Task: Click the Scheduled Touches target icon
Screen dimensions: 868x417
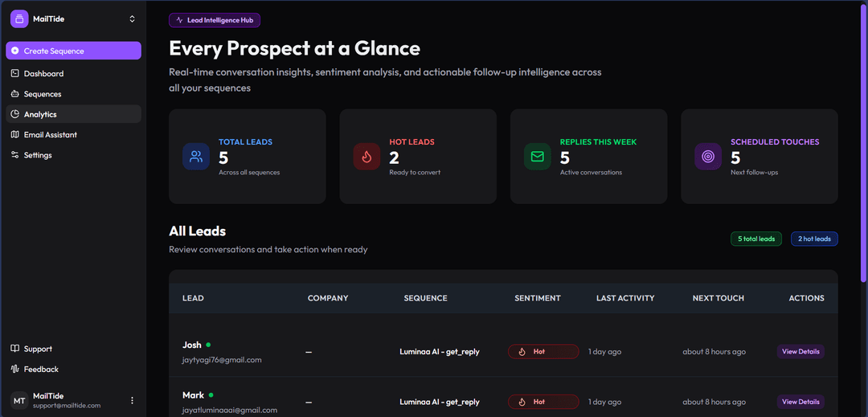Action: (x=708, y=157)
